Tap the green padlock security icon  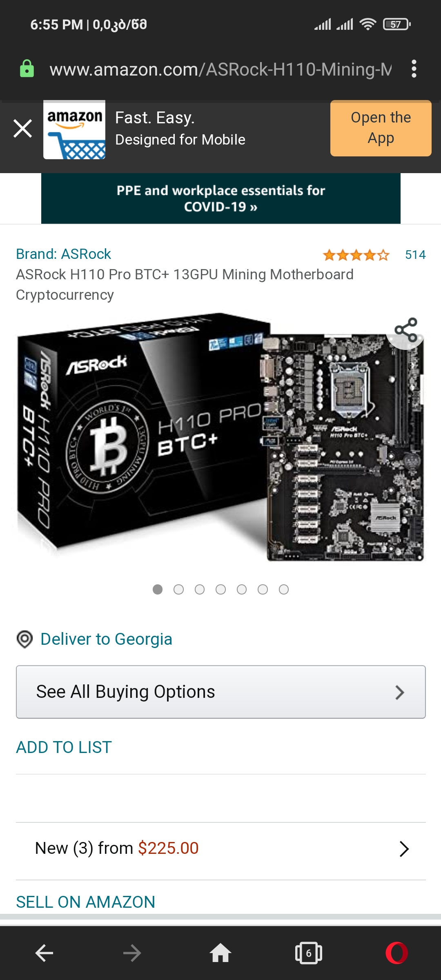(x=27, y=69)
